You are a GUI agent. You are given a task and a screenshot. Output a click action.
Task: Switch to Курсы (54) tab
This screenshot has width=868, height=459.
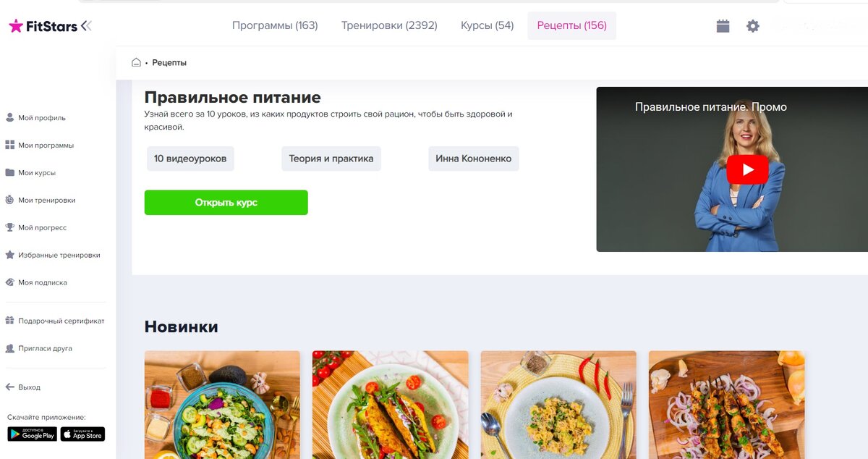487,25
